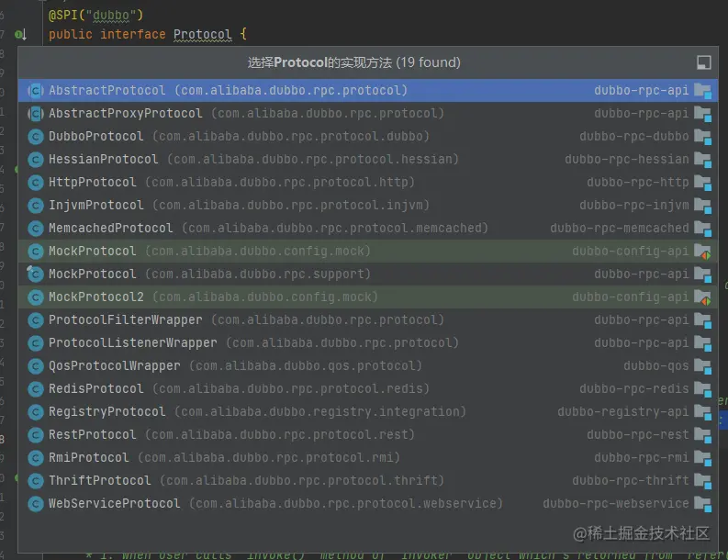Screen dimensions: 728x560
Task: Select HttpProtocol entry
Action: (x=368, y=182)
